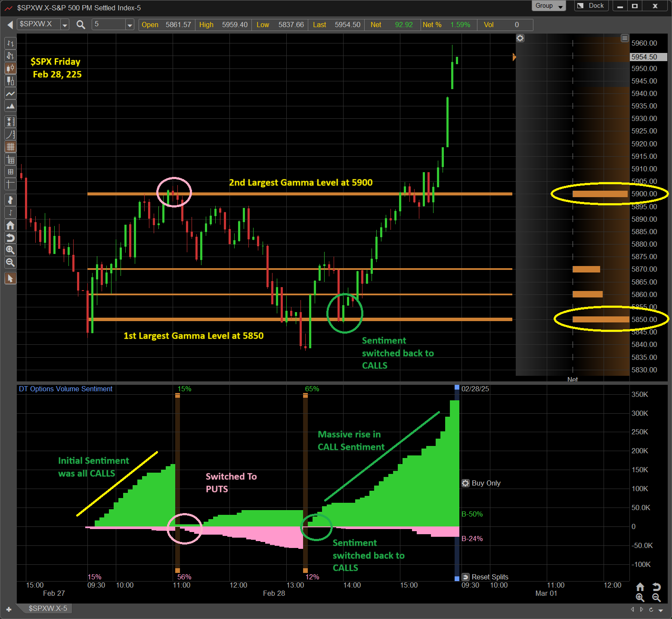Select the OHLC bar chart style
Viewport: 672px width, 619px height.
[x=10, y=43]
